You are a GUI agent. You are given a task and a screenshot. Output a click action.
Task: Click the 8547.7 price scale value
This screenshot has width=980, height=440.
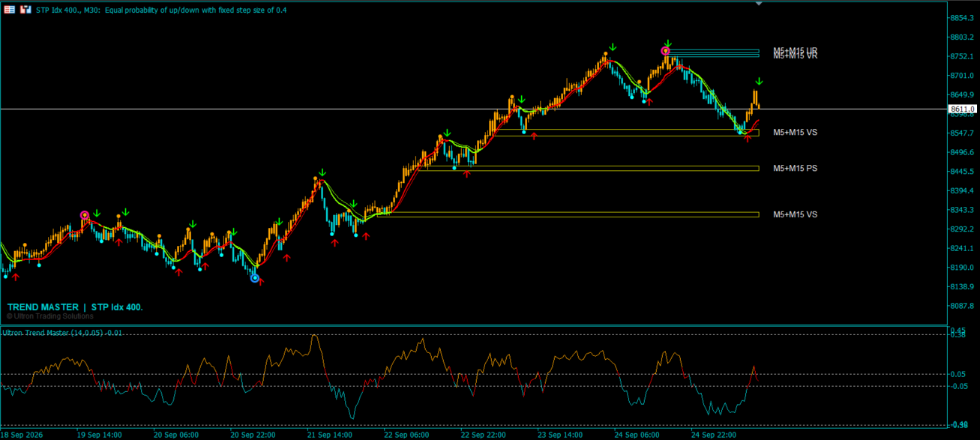pyautogui.click(x=961, y=133)
